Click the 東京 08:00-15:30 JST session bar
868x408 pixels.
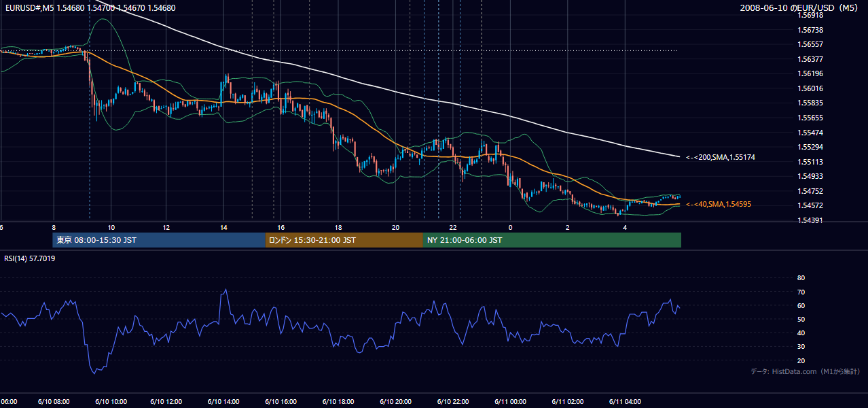click(159, 240)
